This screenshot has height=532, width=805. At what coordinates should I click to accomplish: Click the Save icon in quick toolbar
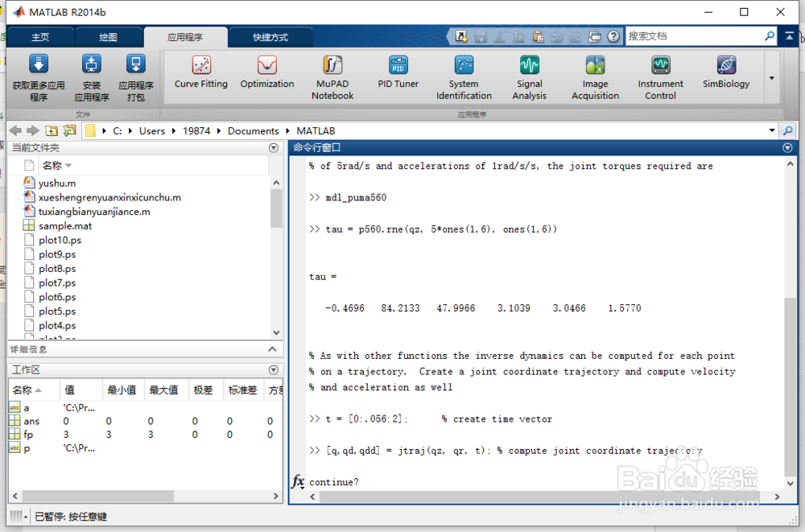(x=481, y=36)
